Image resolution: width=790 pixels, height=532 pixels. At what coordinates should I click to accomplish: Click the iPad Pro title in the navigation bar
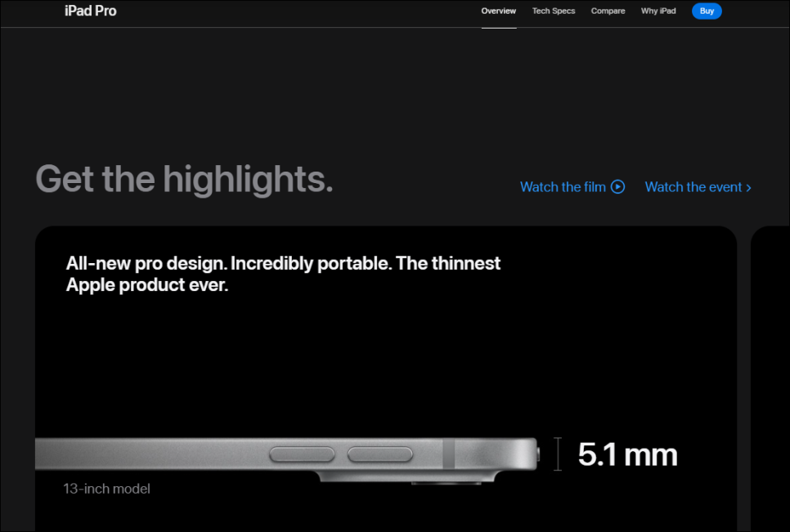[91, 11]
